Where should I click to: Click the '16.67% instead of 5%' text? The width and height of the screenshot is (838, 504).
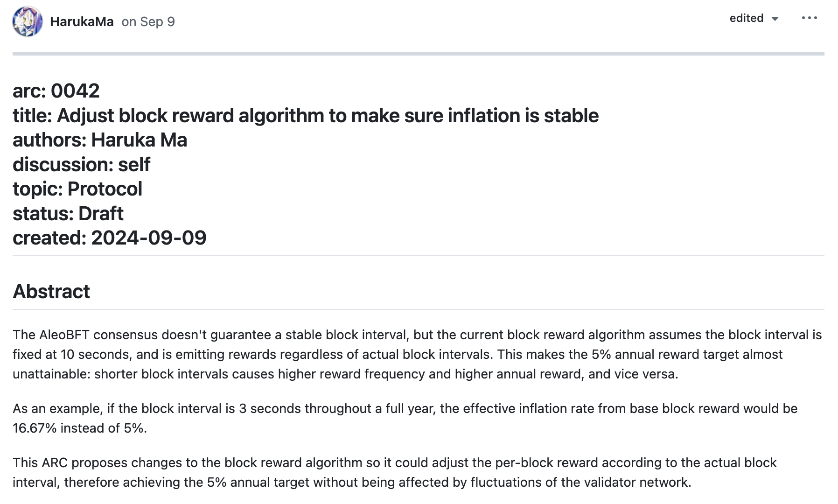pos(80,428)
